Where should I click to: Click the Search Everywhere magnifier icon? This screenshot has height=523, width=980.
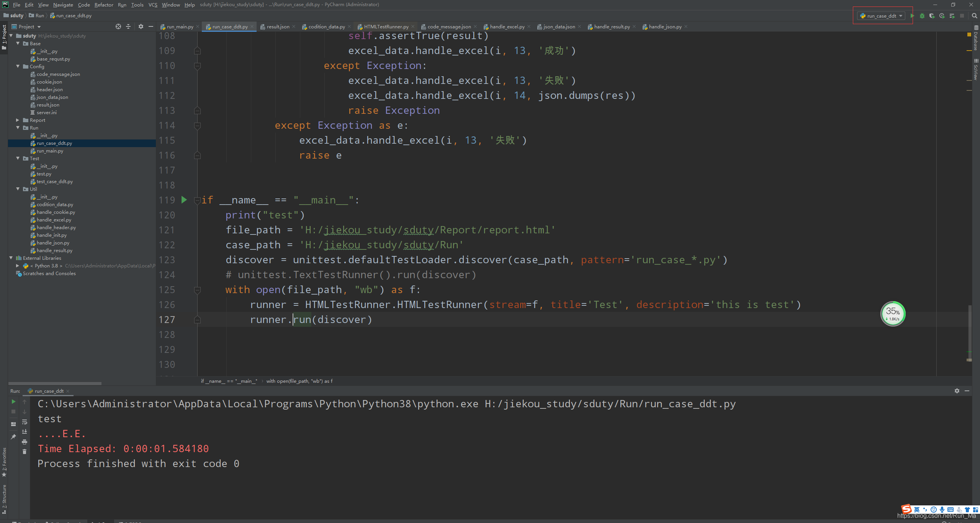pos(974,16)
